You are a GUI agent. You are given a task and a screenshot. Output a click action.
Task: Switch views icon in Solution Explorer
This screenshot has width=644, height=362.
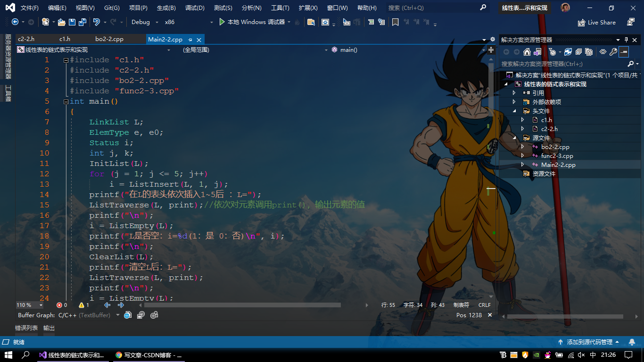click(x=537, y=52)
